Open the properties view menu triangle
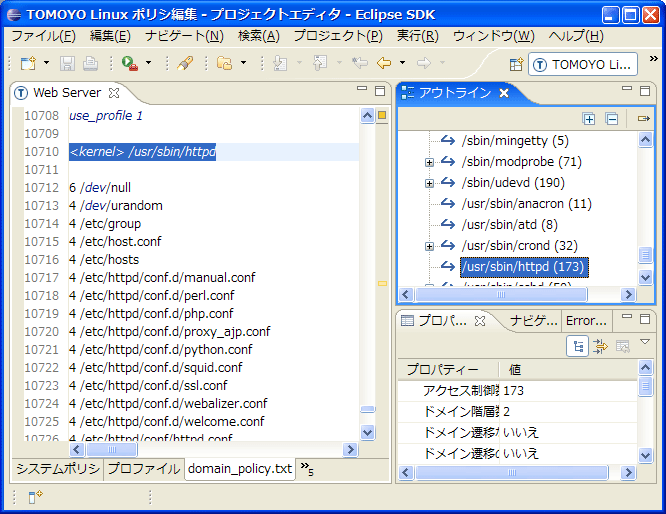This screenshot has height=514, width=666. coord(645,342)
